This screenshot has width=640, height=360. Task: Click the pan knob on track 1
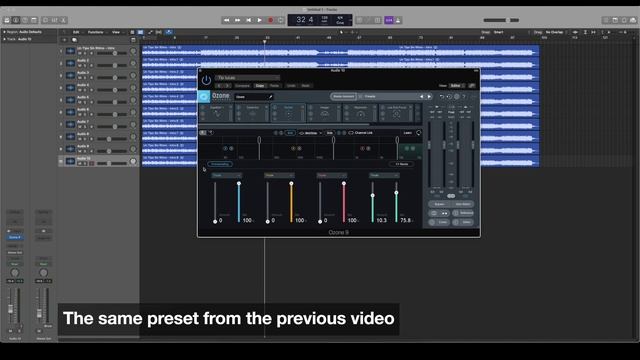pyautogui.click(x=133, y=51)
